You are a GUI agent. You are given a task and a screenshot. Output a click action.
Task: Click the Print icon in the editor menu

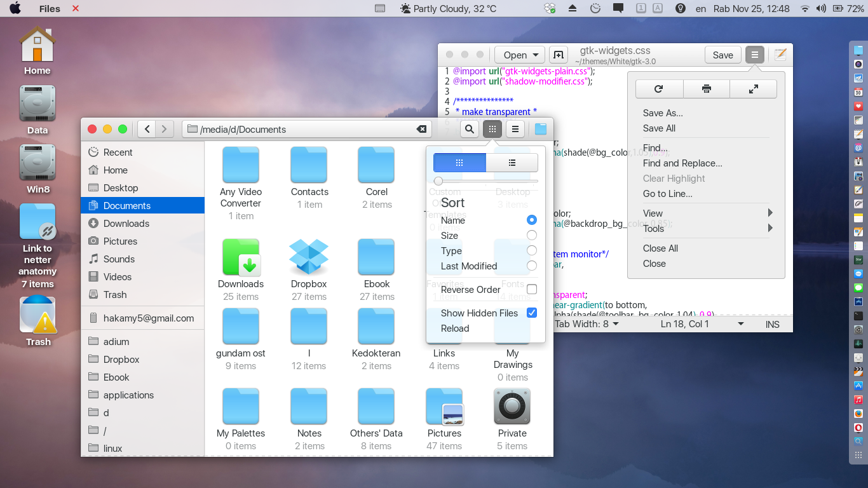click(706, 88)
